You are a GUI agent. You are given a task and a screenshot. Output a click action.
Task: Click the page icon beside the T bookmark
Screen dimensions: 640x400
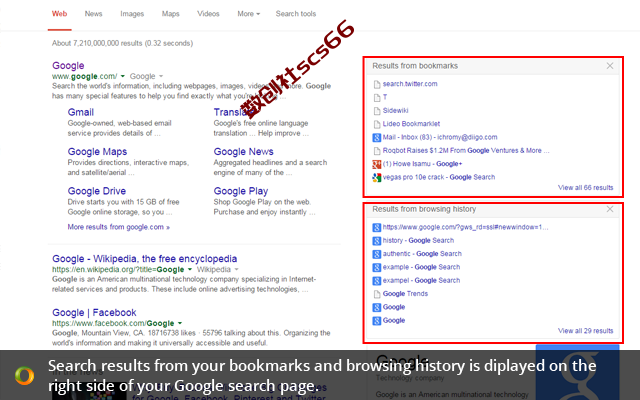(377, 98)
